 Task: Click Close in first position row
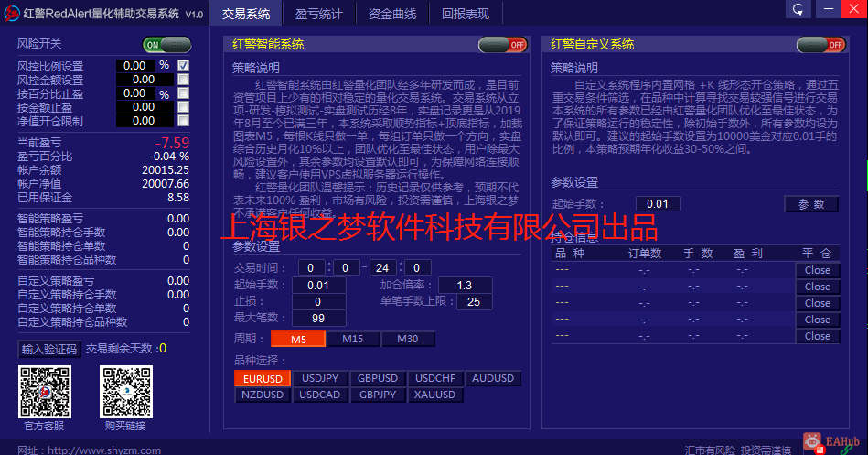[x=818, y=270]
